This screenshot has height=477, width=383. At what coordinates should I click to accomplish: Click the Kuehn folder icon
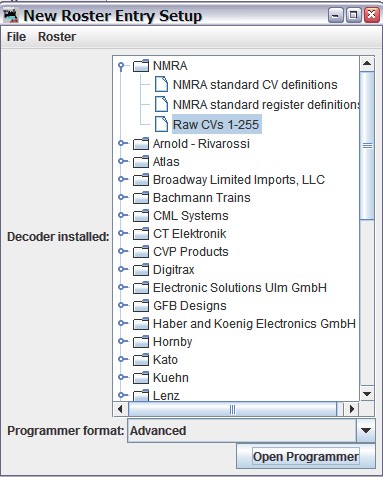coord(141,378)
